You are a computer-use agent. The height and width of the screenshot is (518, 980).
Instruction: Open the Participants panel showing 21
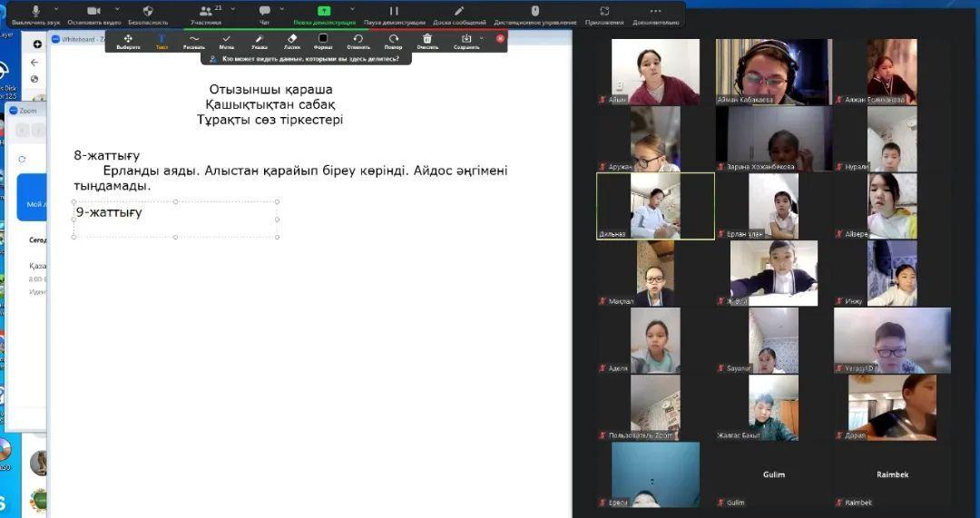coord(206,15)
